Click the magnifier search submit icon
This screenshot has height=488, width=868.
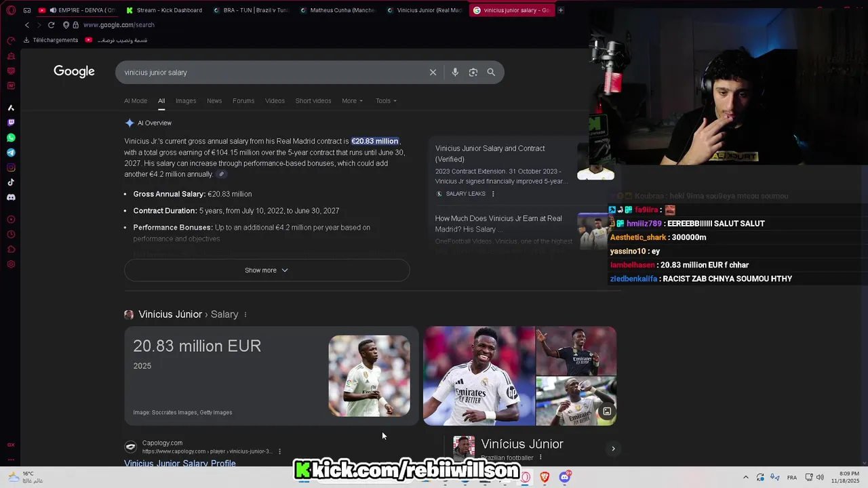click(491, 73)
